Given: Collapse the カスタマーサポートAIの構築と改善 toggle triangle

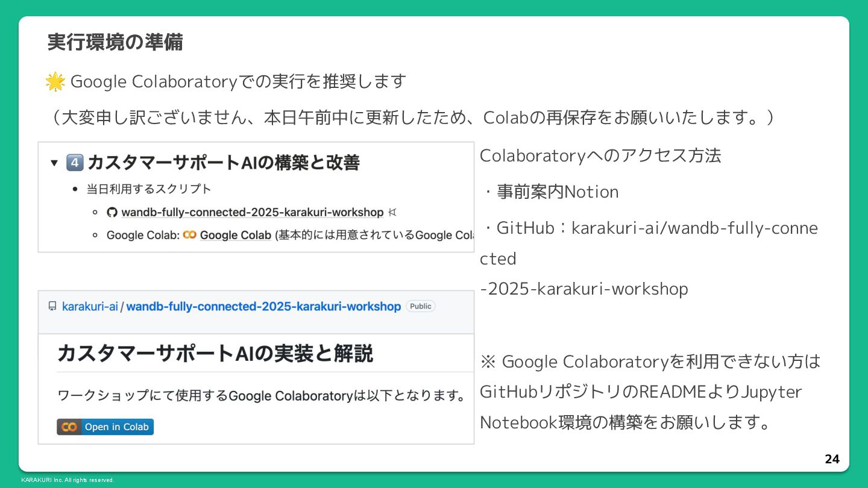Looking at the screenshot, I should pyautogui.click(x=54, y=163).
